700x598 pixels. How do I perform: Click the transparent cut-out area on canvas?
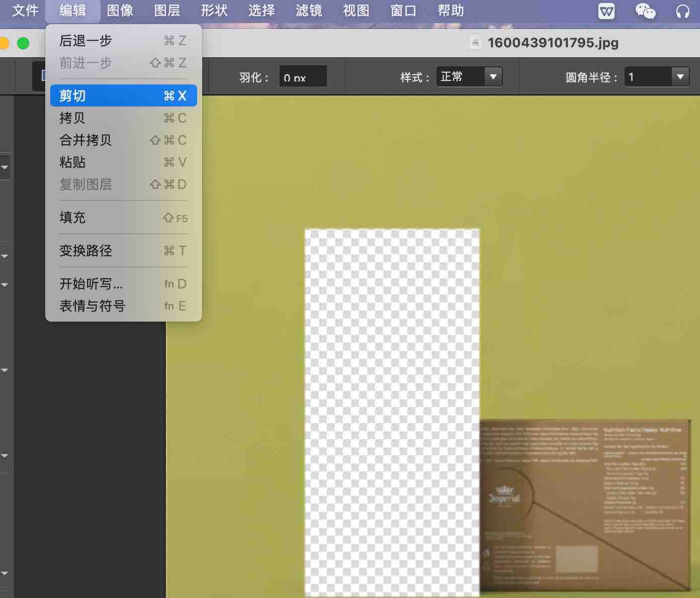point(392,412)
